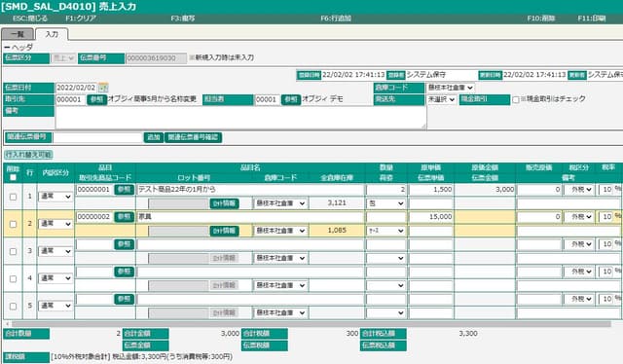Click the 伝票番号 field 000003619030

[x=156, y=58]
